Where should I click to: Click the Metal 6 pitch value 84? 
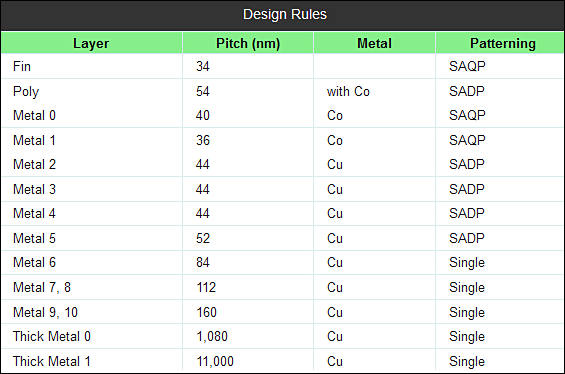pyautogui.click(x=203, y=262)
